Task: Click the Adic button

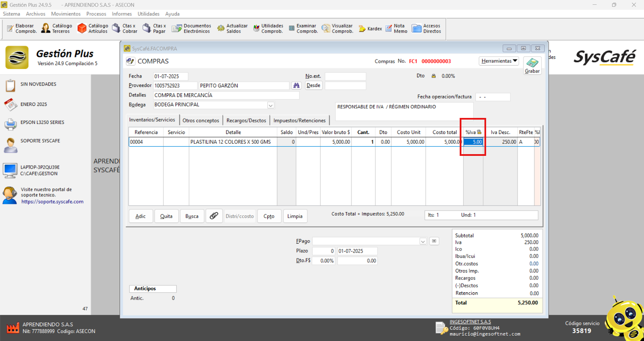Action: (140, 216)
